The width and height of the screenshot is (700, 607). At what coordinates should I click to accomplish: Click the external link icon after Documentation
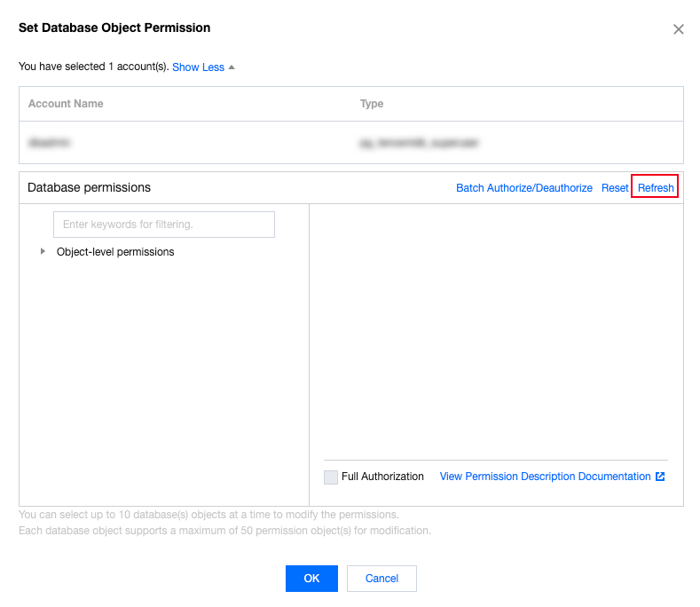[660, 477]
